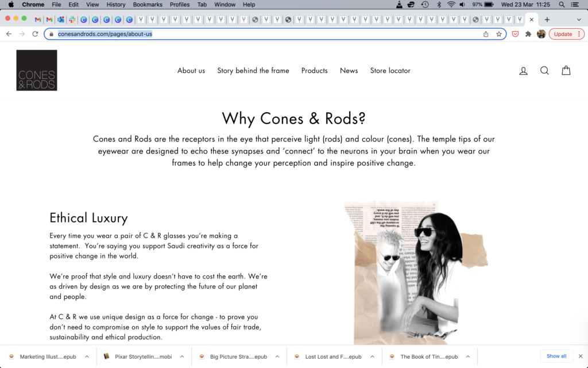Open the Store locator link

pyautogui.click(x=390, y=71)
